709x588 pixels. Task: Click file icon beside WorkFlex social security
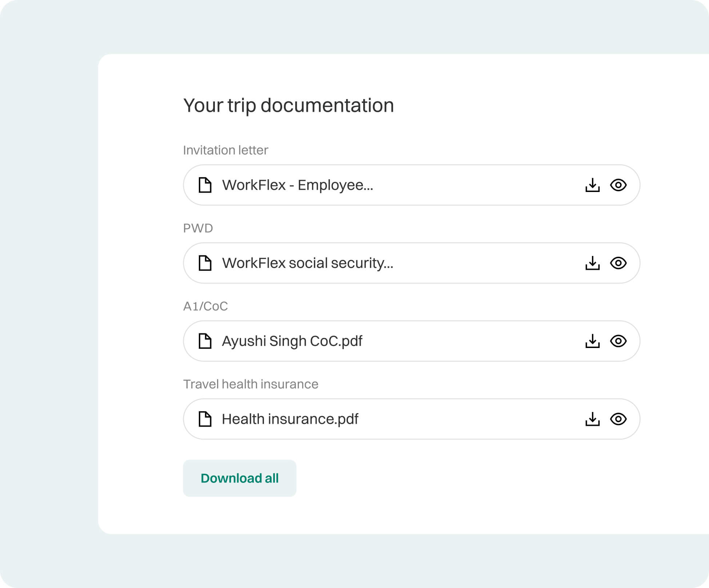click(205, 263)
